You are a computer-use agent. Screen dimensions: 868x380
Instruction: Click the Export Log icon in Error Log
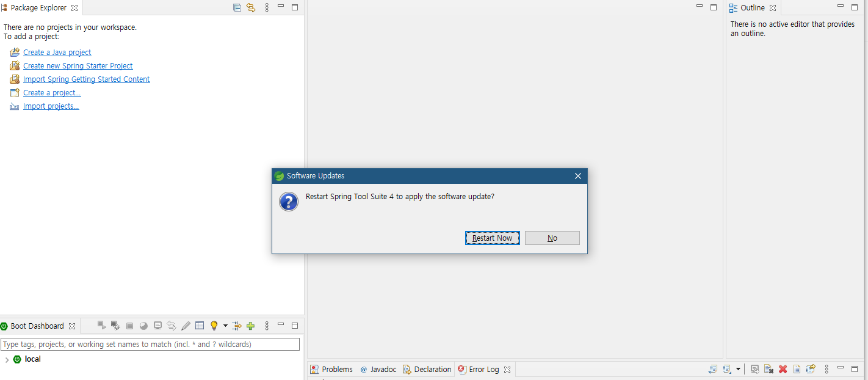click(713, 369)
